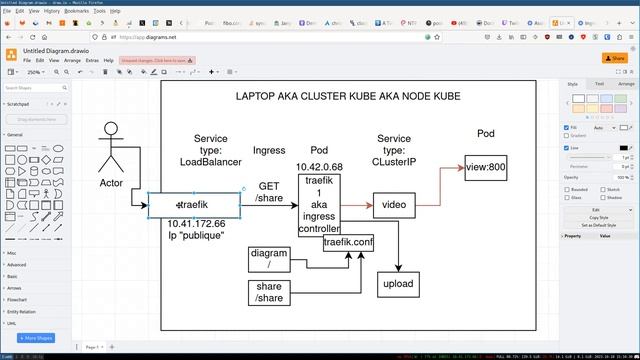Click Copy Style button

(x=599, y=218)
